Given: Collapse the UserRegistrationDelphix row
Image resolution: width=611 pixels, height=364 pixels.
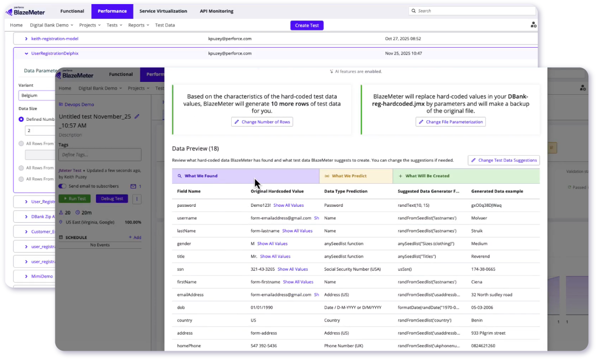Looking at the screenshot, I should (26, 53).
